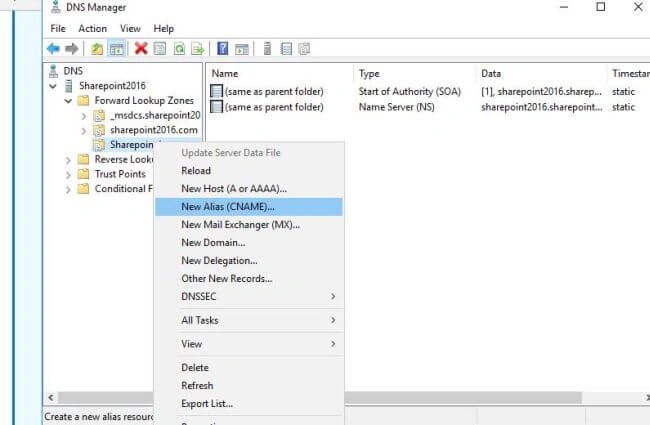
Task: Click the red Delete X toolbar icon
Action: [141, 49]
